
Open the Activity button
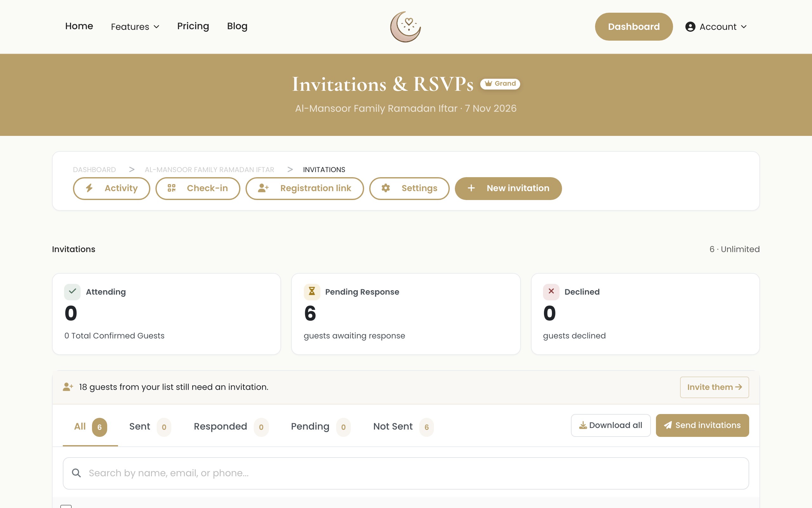pyautogui.click(x=111, y=188)
